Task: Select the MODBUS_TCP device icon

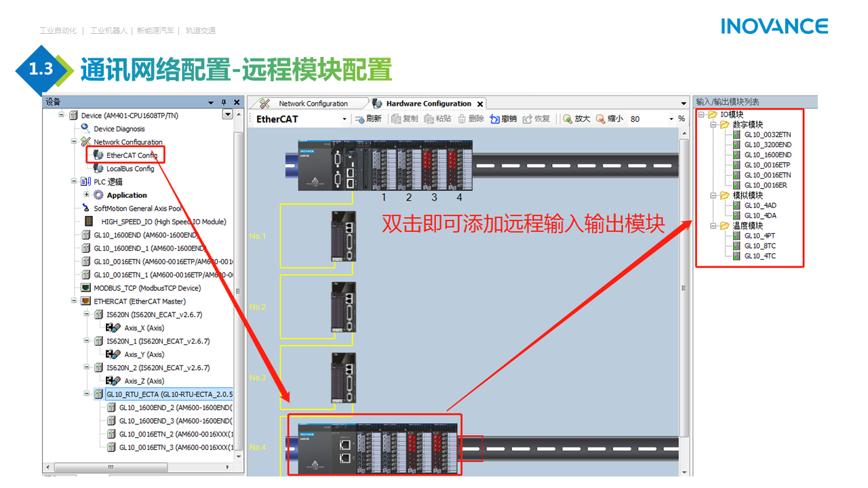Action: (85, 288)
